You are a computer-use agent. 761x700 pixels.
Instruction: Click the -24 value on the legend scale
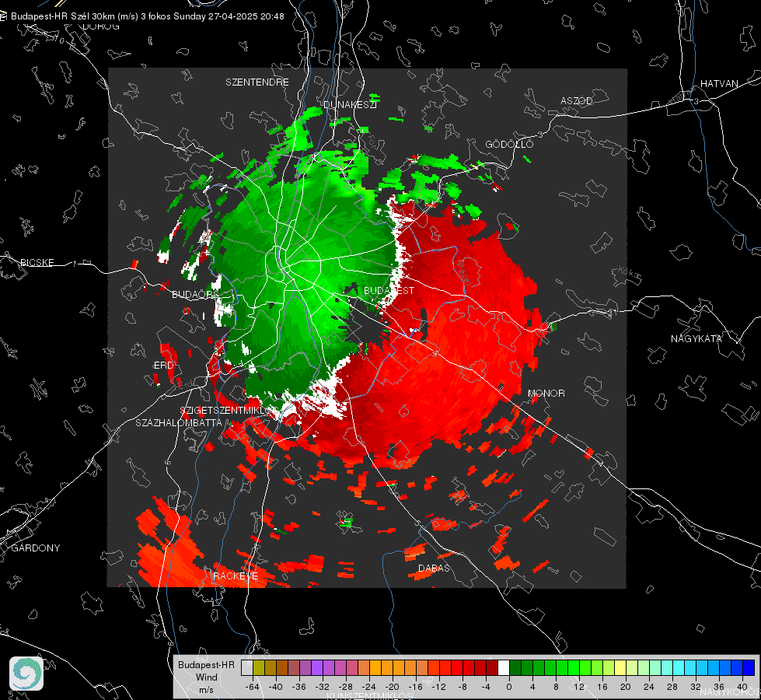369,687
